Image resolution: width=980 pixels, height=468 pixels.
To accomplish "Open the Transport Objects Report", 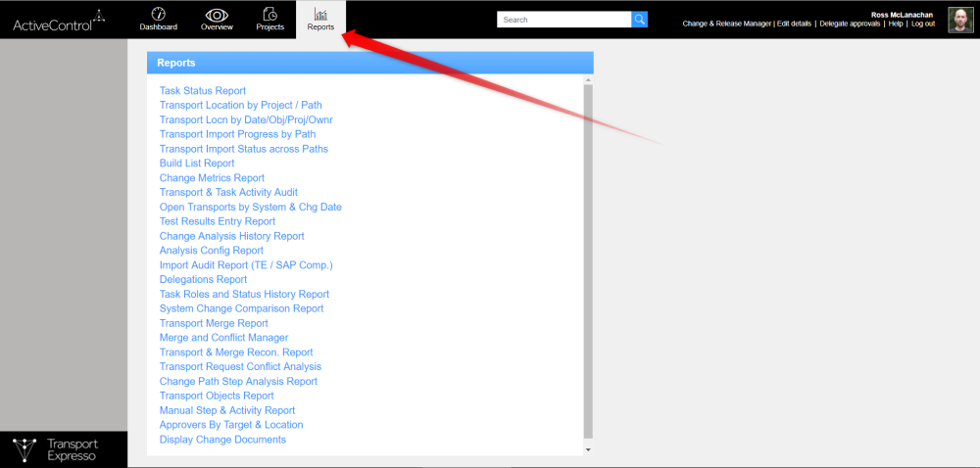I will click(217, 396).
